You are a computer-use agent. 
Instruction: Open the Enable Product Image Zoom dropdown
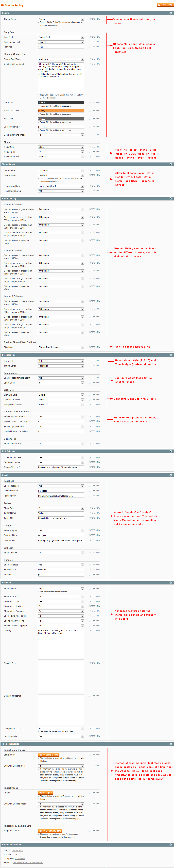(61, 378)
